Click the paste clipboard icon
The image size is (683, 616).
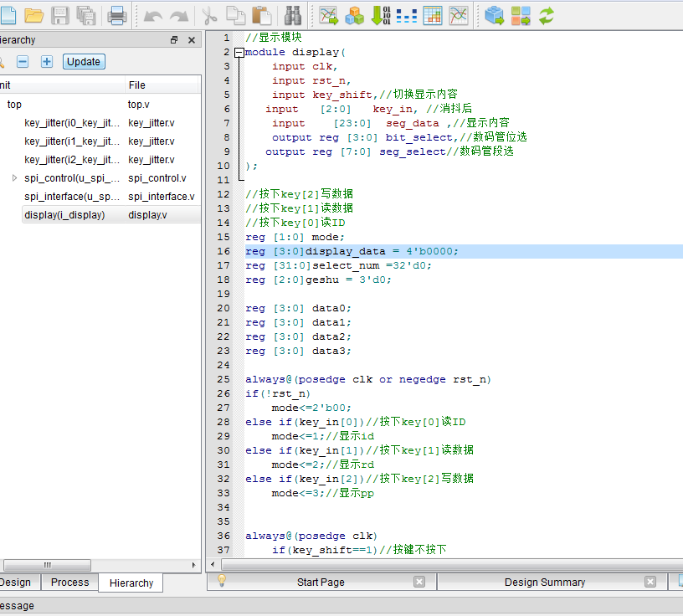262,15
